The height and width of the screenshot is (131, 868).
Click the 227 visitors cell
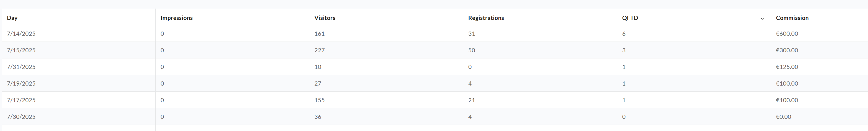click(x=320, y=50)
